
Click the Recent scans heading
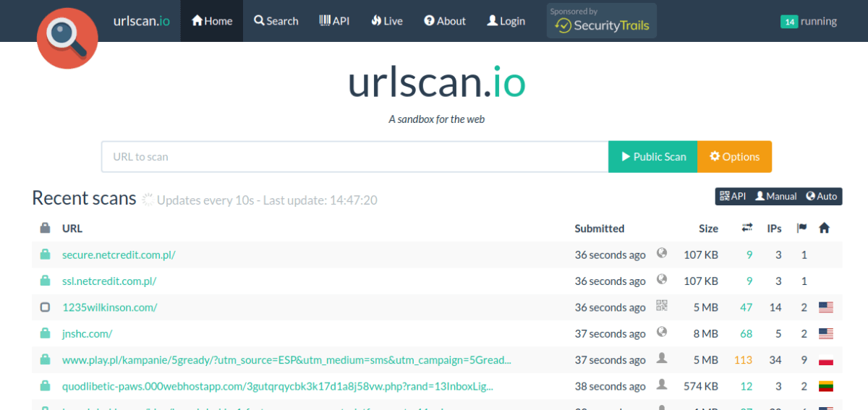84,198
